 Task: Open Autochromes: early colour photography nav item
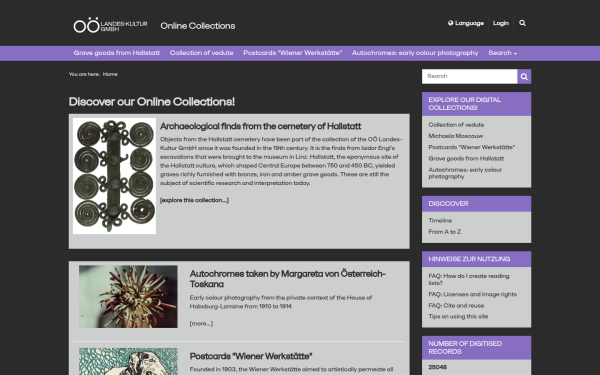click(415, 53)
